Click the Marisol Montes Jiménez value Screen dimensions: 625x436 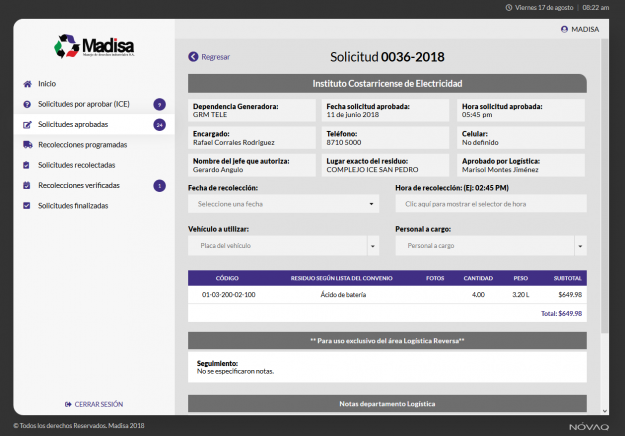pyautogui.click(x=500, y=170)
